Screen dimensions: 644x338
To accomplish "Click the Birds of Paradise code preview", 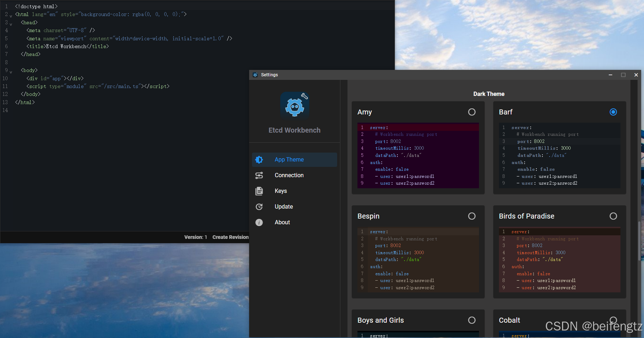I will pyautogui.click(x=560, y=260).
